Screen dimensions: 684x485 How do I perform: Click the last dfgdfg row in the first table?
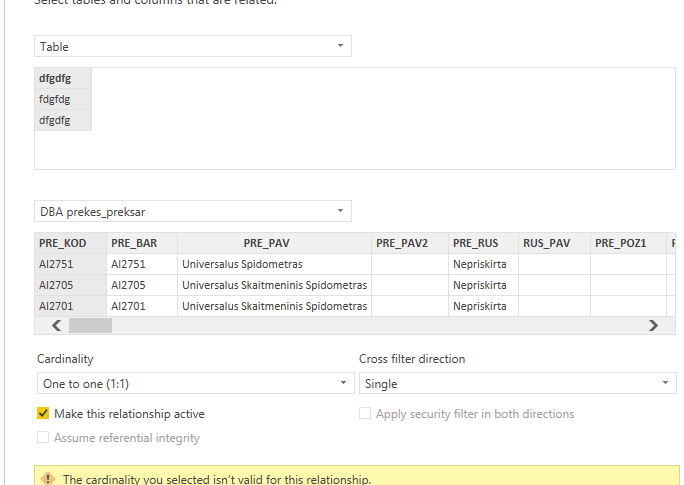63,120
